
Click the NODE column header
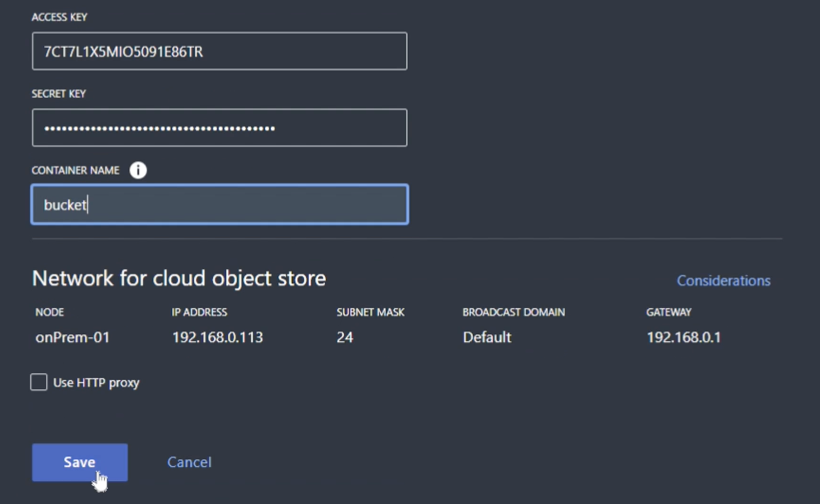pos(50,312)
